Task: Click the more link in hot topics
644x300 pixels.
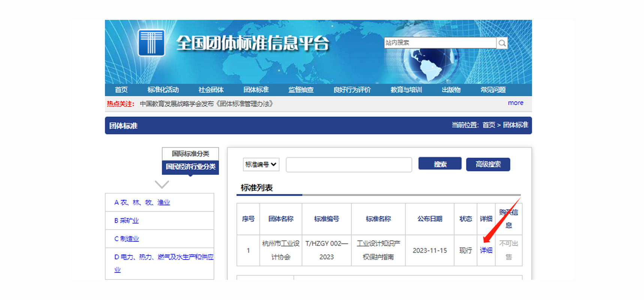Action: [x=515, y=103]
